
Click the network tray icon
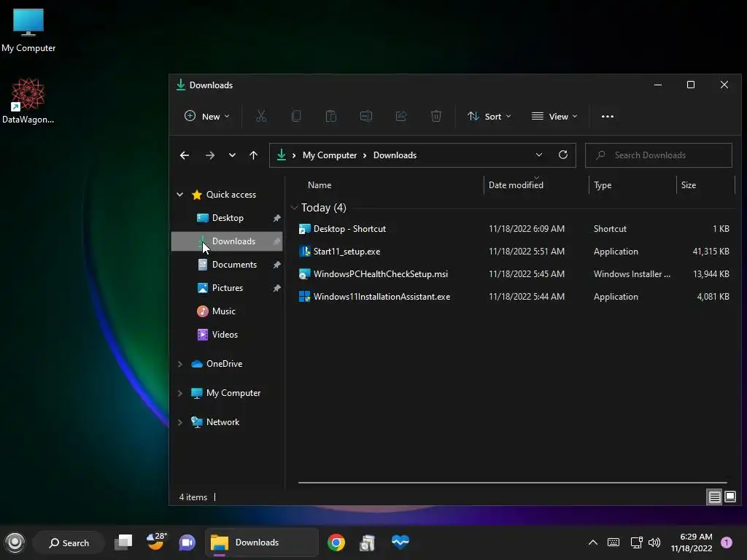[636, 542]
